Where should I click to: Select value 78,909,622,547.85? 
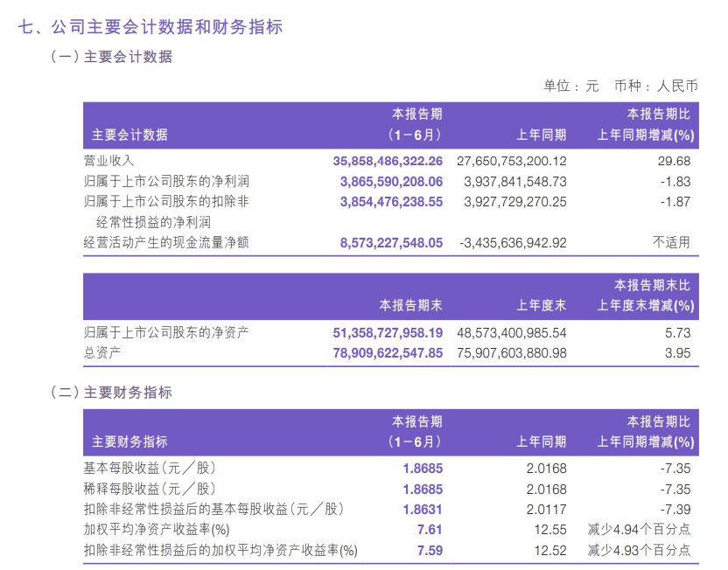point(388,353)
